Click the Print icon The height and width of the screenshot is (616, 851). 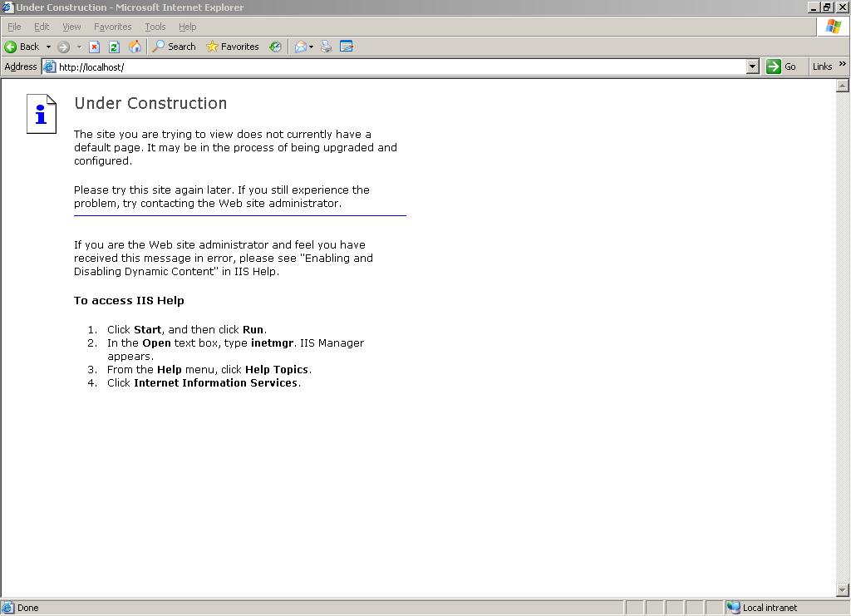pyautogui.click(x=326, y=47)
